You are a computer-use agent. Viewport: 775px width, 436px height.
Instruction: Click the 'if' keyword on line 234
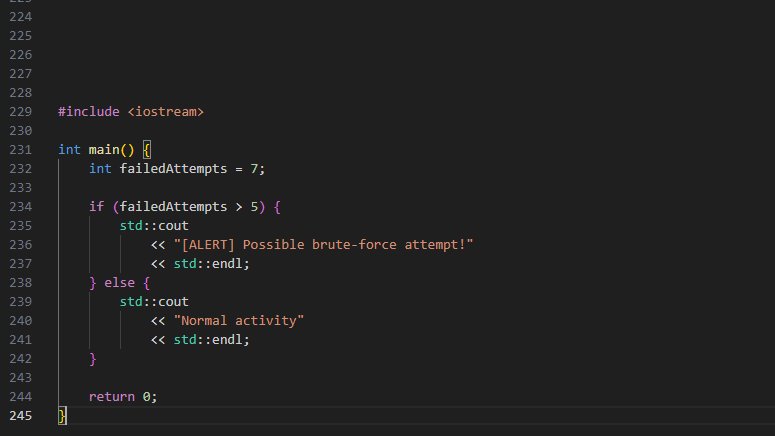click(x=96, y=207)
